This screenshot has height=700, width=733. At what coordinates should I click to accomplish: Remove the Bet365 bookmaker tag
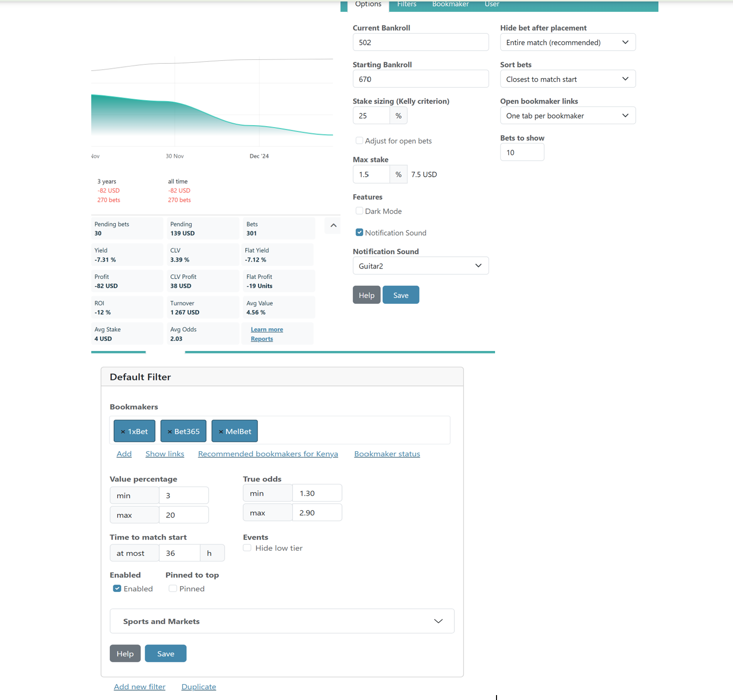tap(170, 431)
